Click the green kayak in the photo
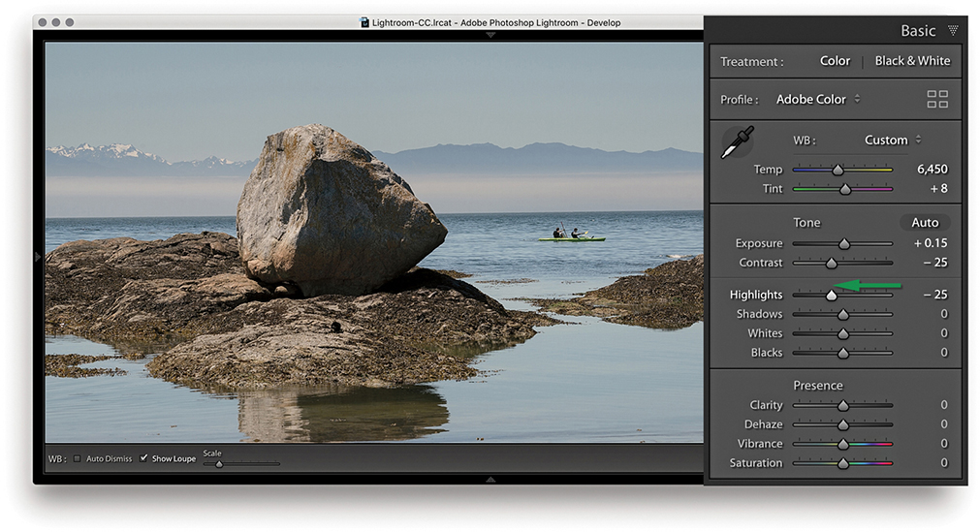Image resolution: width=980 pixels, height=532 pixels. point(571,238)
